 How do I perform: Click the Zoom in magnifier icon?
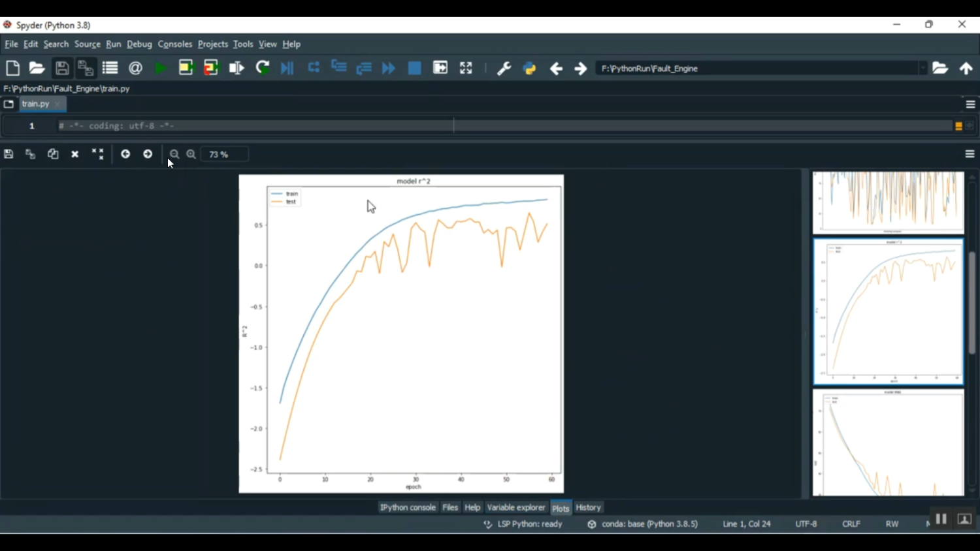coord(191,155)
